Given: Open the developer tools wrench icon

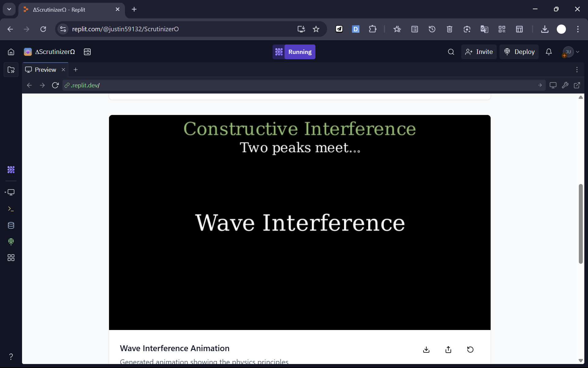Looking at the screenshot, I should click(565, 85).
